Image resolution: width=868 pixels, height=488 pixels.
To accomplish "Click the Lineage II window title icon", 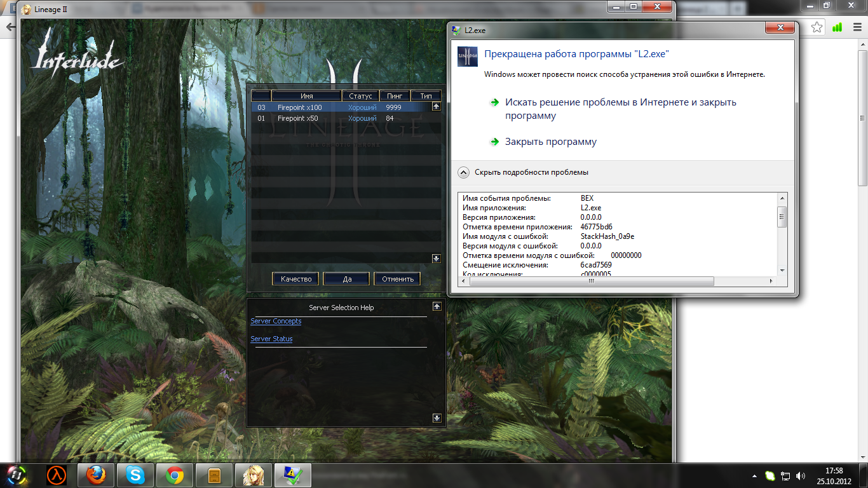I will (x=27, y=10).
